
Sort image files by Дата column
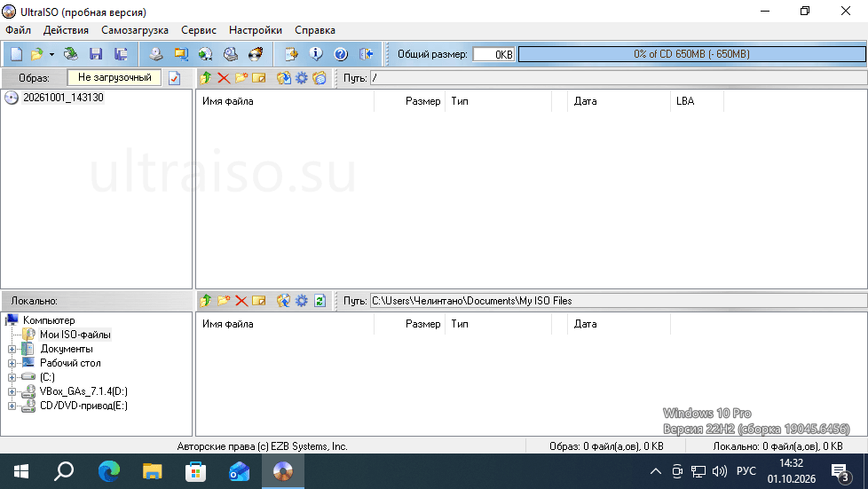(619, 101)
